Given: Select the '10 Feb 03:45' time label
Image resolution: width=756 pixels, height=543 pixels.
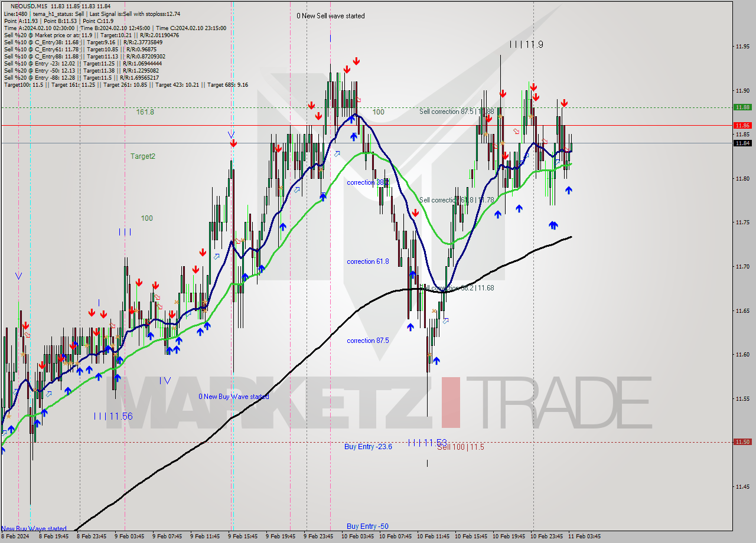Looking at the screenshot, I should coord(357,537).
